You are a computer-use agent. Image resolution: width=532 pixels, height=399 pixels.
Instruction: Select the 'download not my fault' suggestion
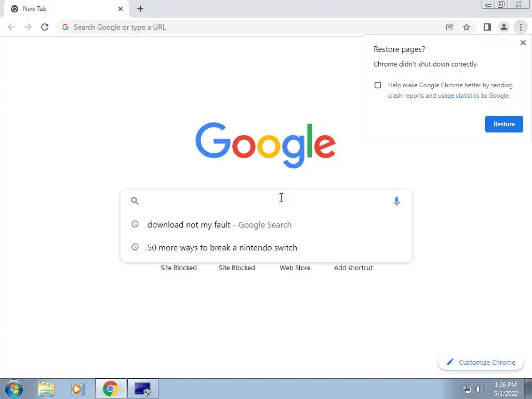coord(267,224)
